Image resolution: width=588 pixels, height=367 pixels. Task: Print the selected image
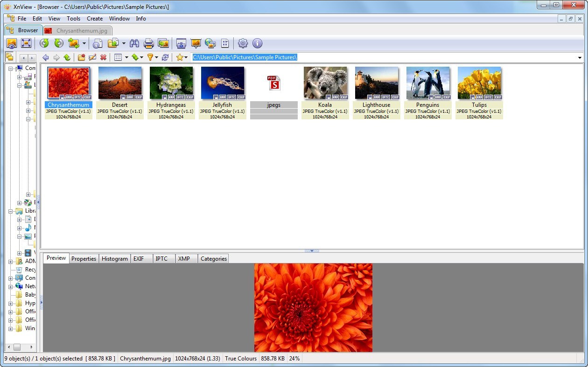pyautogui.click(x=148, y=43)
